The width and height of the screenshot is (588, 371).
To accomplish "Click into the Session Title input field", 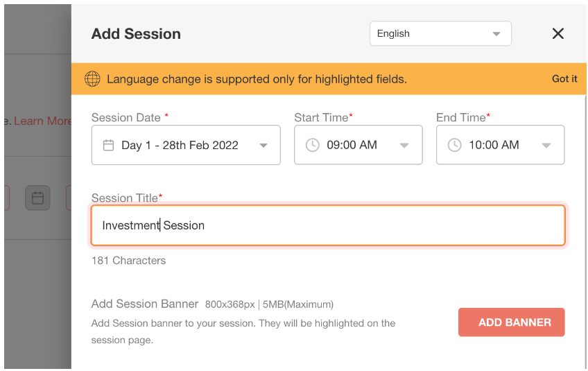I will pos(328,225).
